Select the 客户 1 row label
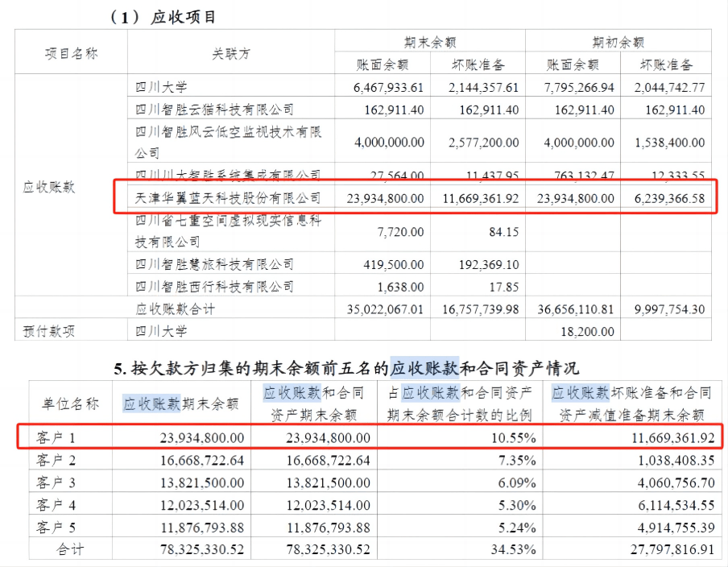Image resolution: width=728 pixels, height=567 pixels. pyautogui.click(x=56, y=437)
